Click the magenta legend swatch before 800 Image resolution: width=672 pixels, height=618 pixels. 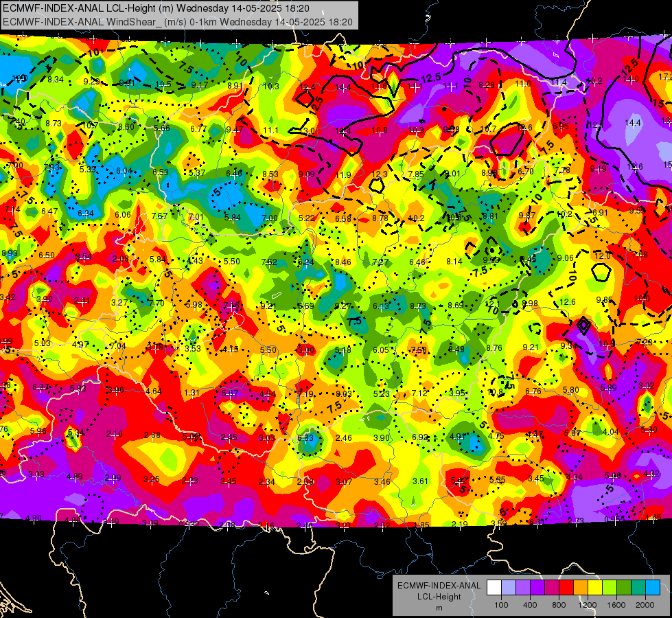point(552,587)
